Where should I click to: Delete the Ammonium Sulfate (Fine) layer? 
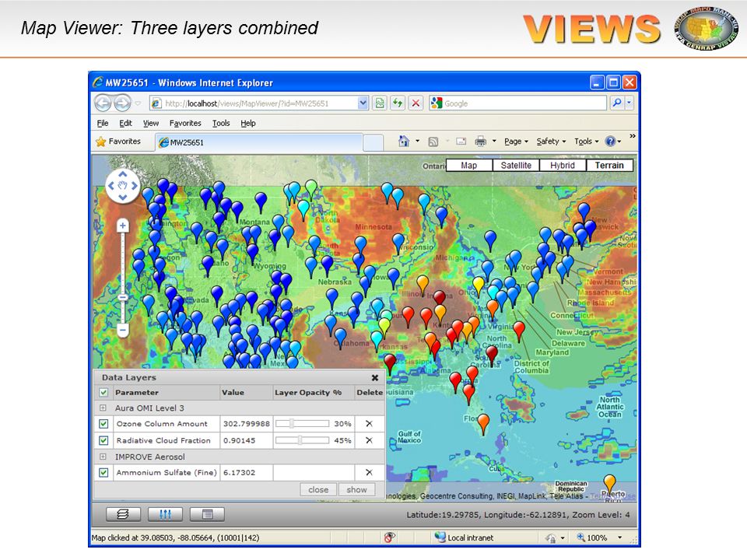369,472
